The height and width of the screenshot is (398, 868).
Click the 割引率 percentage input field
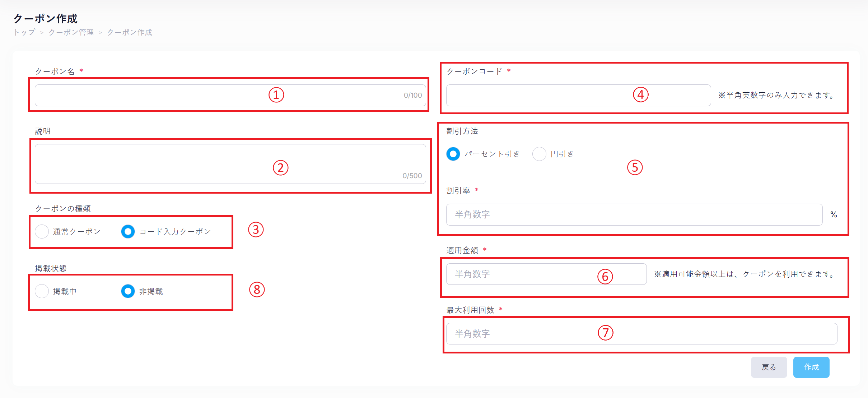[x=634, y=214]
